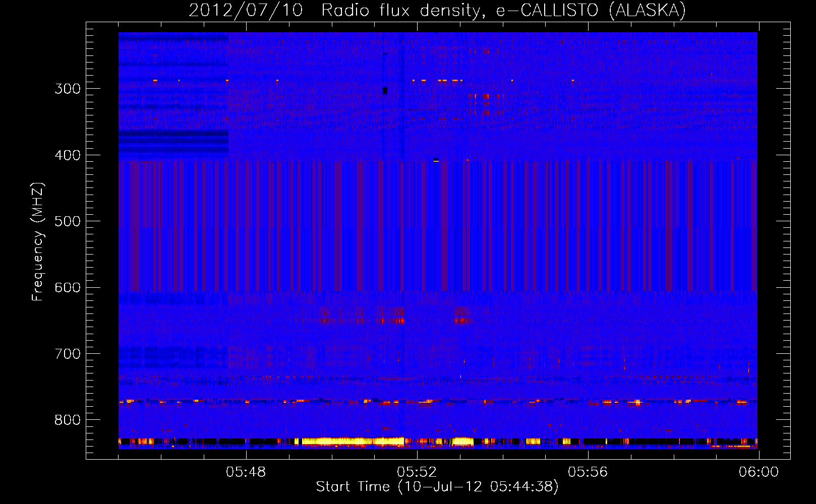Click the 05:52 time tick label
This screenshot has height=504, width=816.
(x=417, y=472)
